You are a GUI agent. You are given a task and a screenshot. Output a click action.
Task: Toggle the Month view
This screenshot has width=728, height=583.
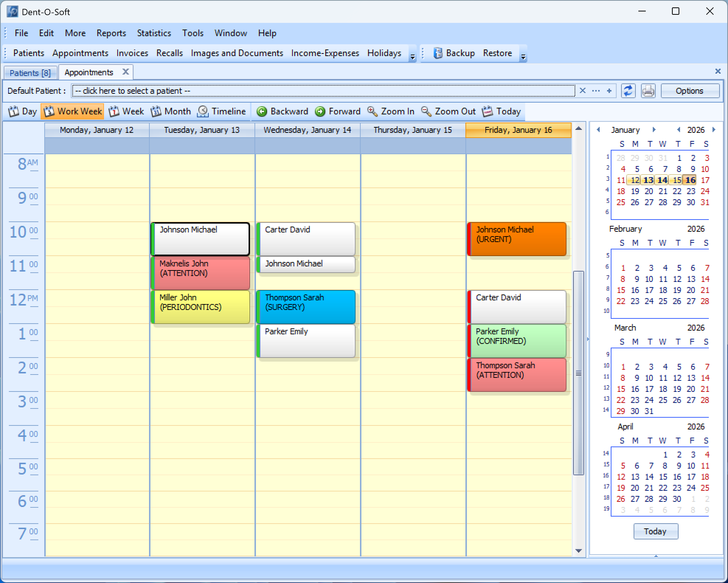[171, 111]
